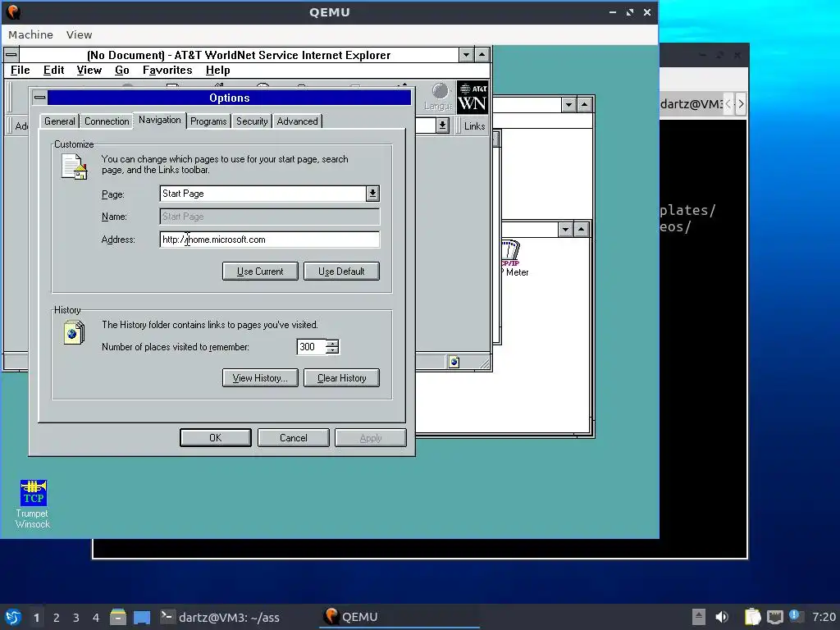Click the AT&T WorldNet logo
Viewport: 840px width, 630px height.
tap(472, 98)
